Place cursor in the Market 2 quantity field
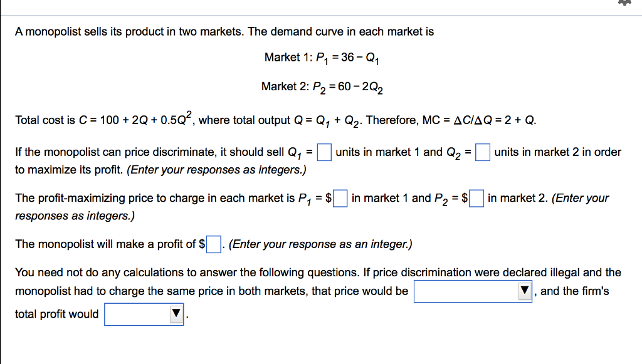 482,152
